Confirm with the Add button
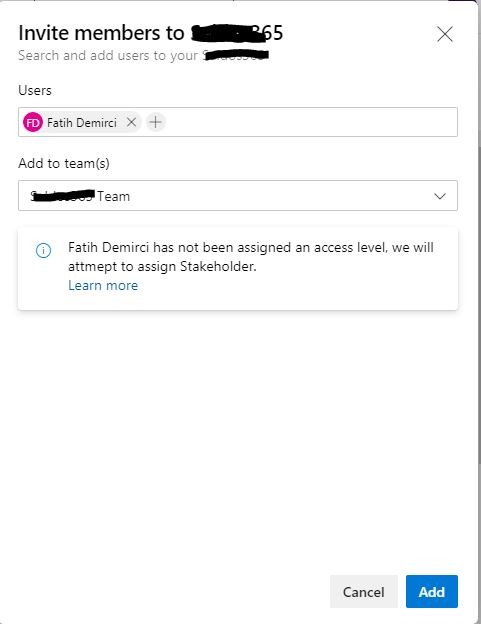 pos(432,592)
